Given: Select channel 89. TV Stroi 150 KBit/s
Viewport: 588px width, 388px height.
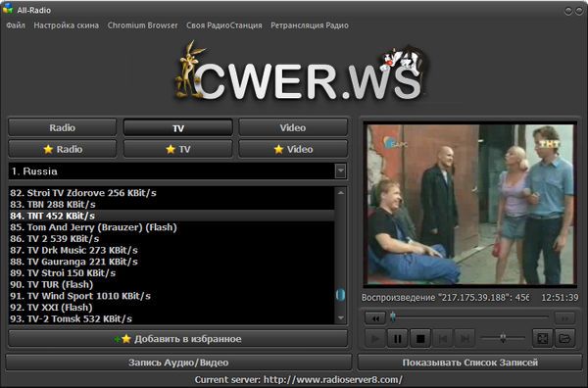Looking at the screenshot, I should 171,273.
